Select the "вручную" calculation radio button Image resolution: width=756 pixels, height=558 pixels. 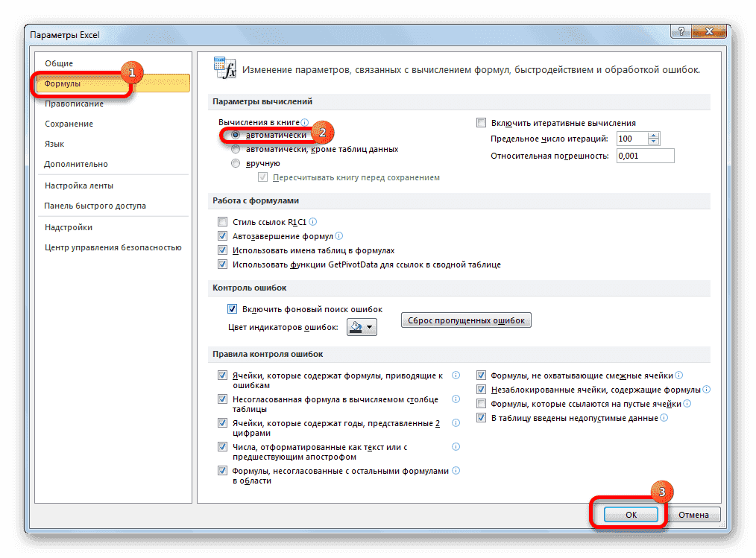(236, 162)
